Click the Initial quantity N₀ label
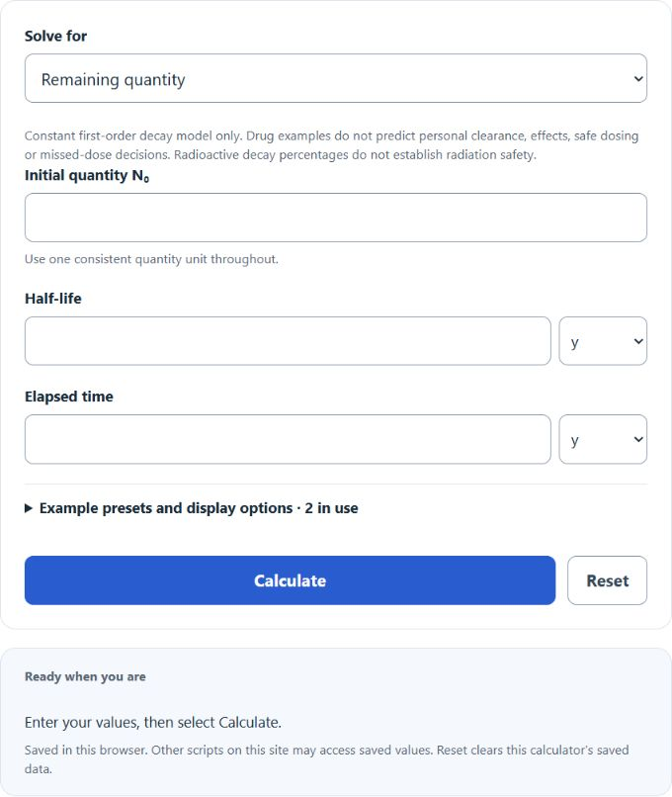The image size is (672, 797). click(x=87, y=175)
